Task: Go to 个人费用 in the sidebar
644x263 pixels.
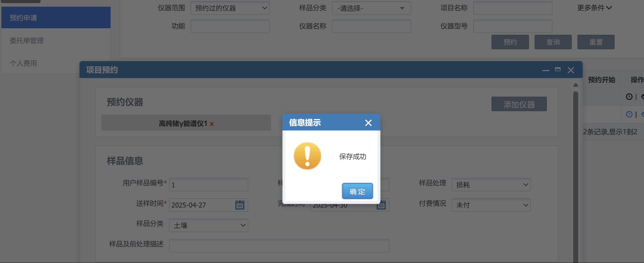Action: click(x=23, y=63)
